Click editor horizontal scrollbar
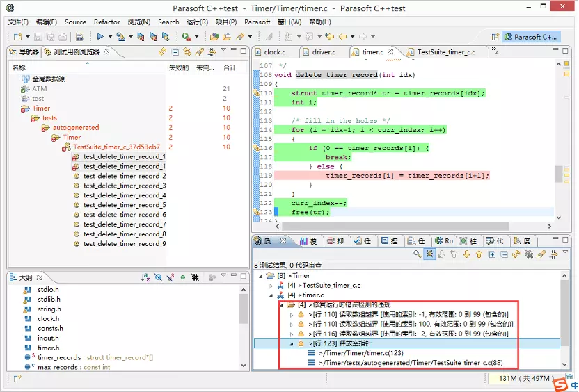Image resolution: width=579 pixels, height=392 pixels. pos(395,227)
